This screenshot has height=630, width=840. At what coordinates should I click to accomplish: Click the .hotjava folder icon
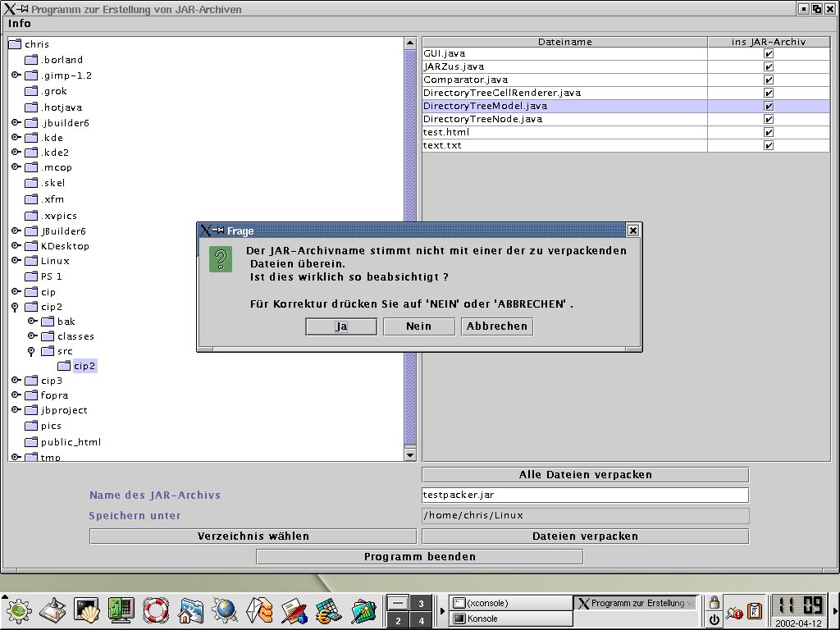(32, 107)
